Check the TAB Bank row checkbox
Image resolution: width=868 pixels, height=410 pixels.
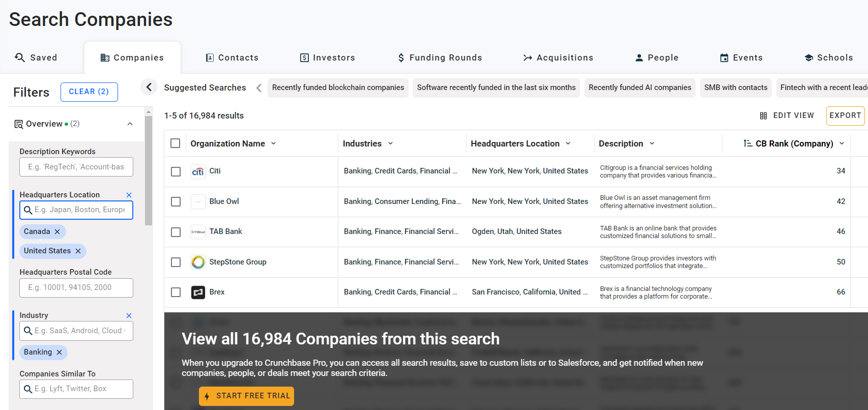click(176, 232)
